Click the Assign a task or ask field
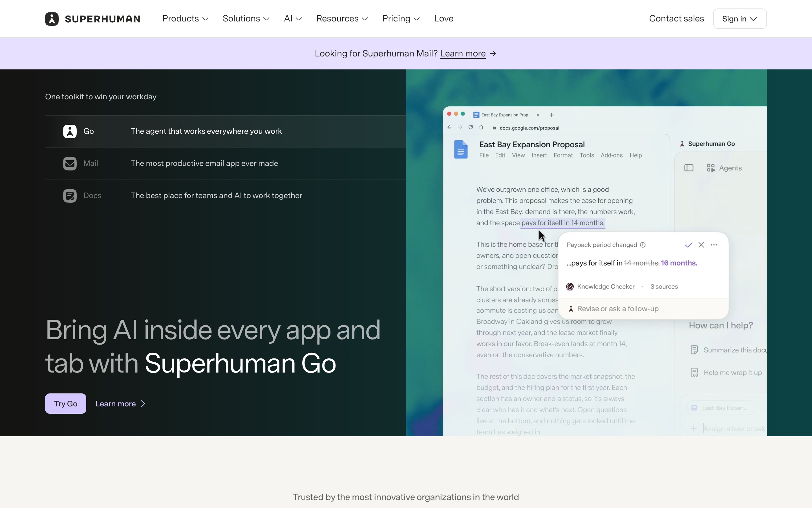 [x=734, y=429]
